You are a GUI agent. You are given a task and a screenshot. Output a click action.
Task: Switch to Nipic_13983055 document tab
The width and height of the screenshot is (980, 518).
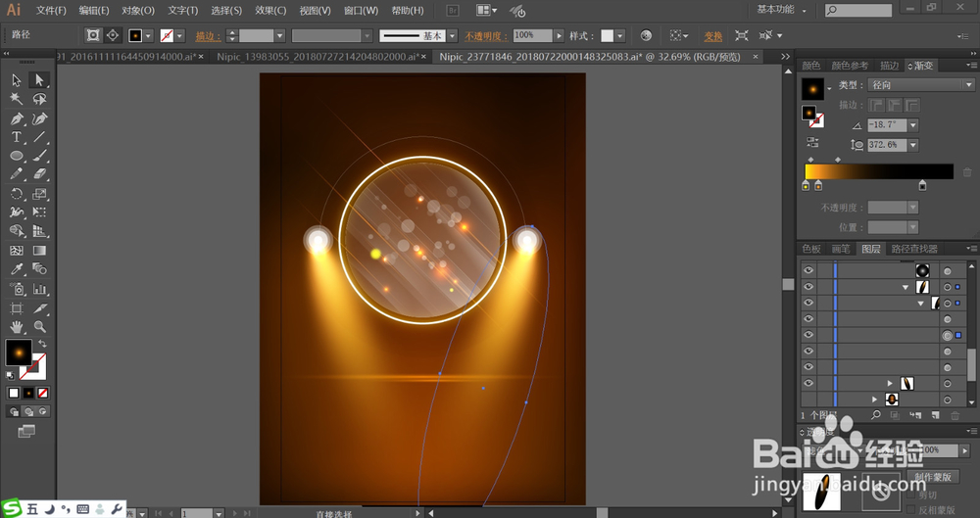click(x=318, y=57)
